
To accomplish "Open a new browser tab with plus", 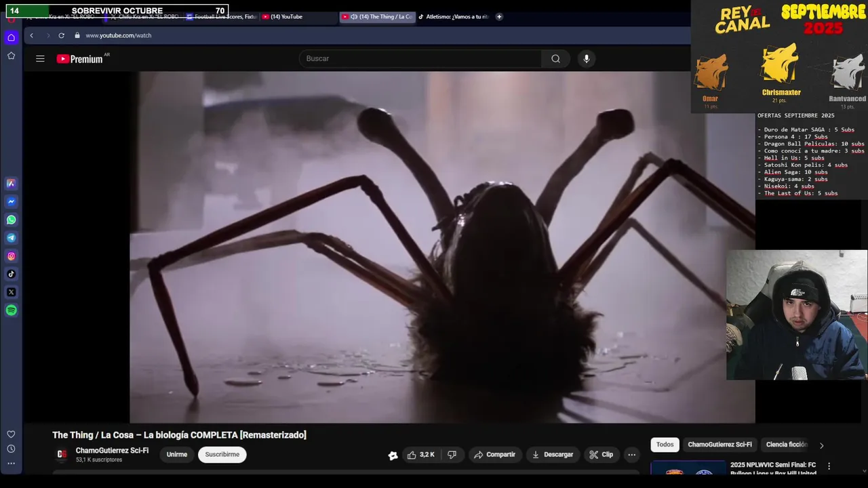I will [499, 17].
